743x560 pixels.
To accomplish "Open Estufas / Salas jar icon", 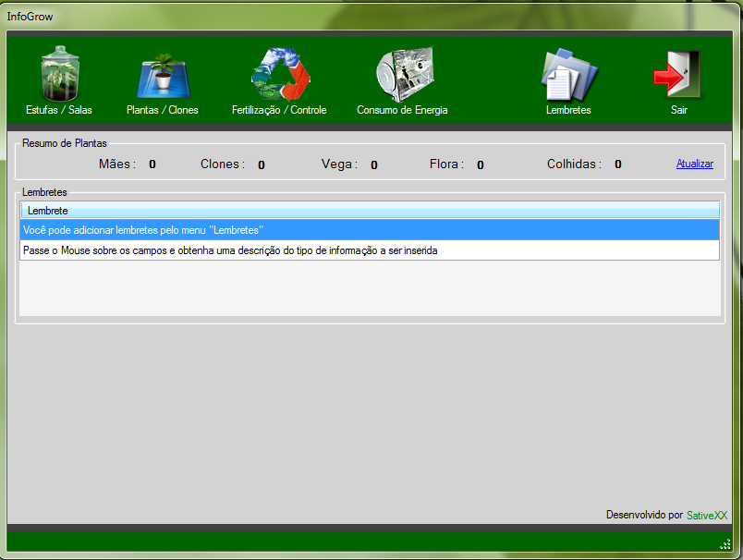I will pyautogui.click(x=60, y=73).
